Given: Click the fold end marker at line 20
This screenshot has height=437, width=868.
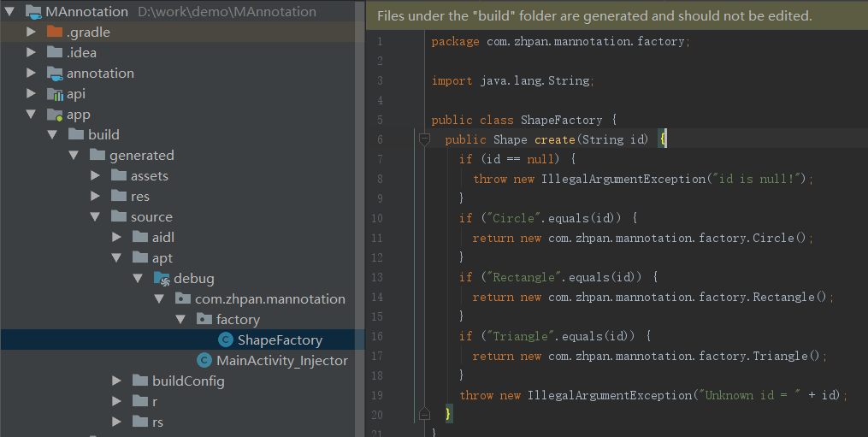Looking at the screenshot, I should click(424, 414).
